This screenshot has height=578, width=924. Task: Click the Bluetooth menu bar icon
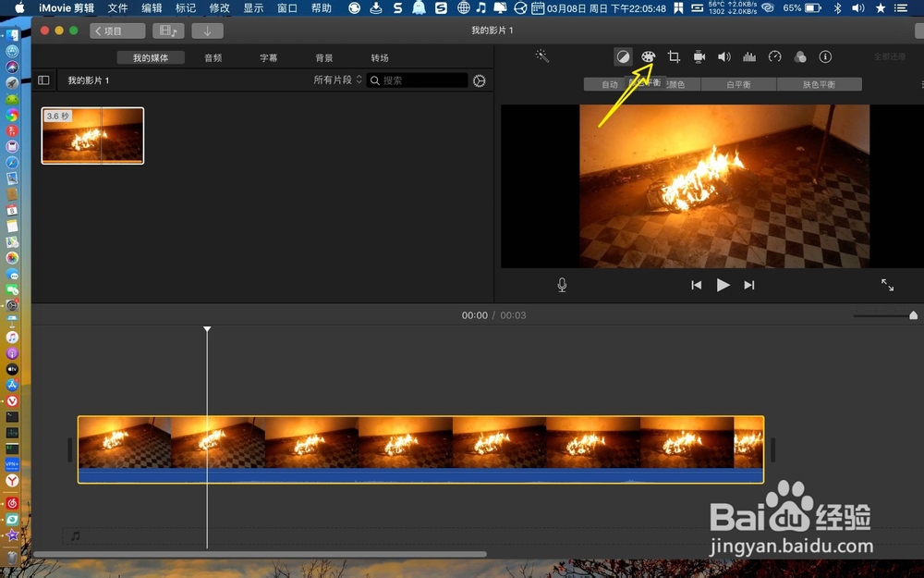point(837,8)
